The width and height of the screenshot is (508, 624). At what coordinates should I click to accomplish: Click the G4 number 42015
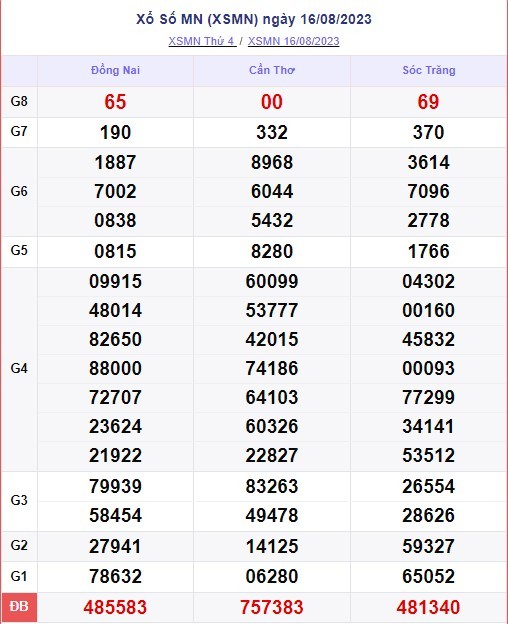pos(272,339)
